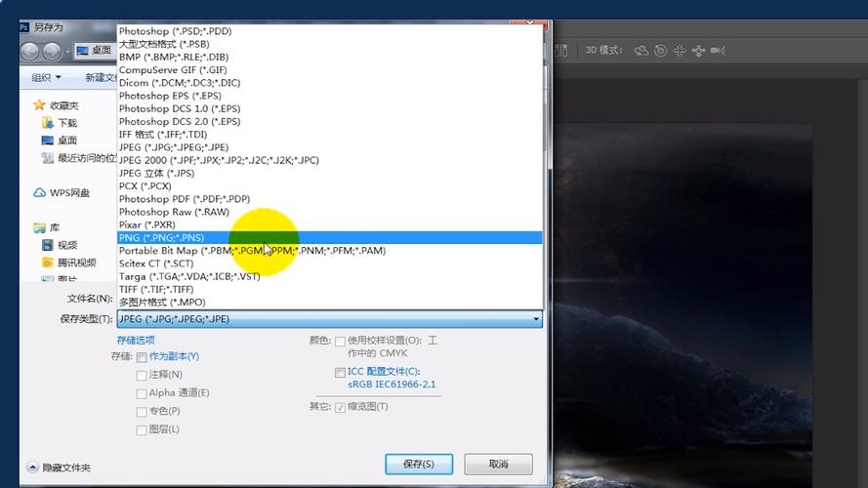
Task: Select JPEG 2000 format entry
Action: tap(329, 160)
